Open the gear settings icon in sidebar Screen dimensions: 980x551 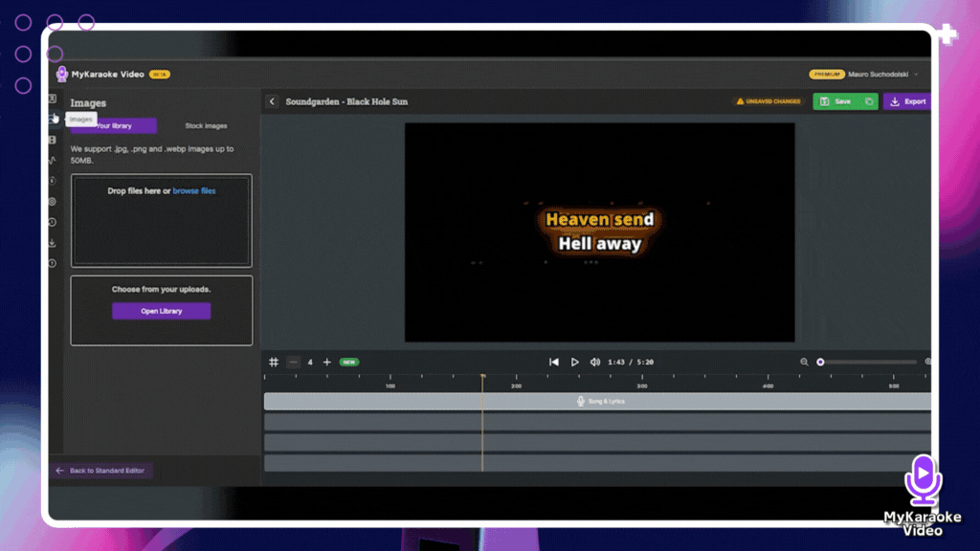tap(53, 202)
